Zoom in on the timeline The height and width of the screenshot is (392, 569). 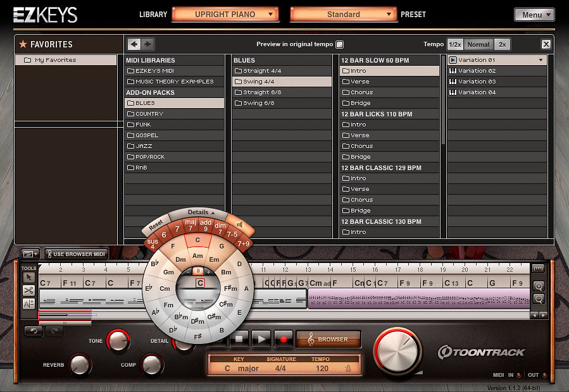[539, 286]
